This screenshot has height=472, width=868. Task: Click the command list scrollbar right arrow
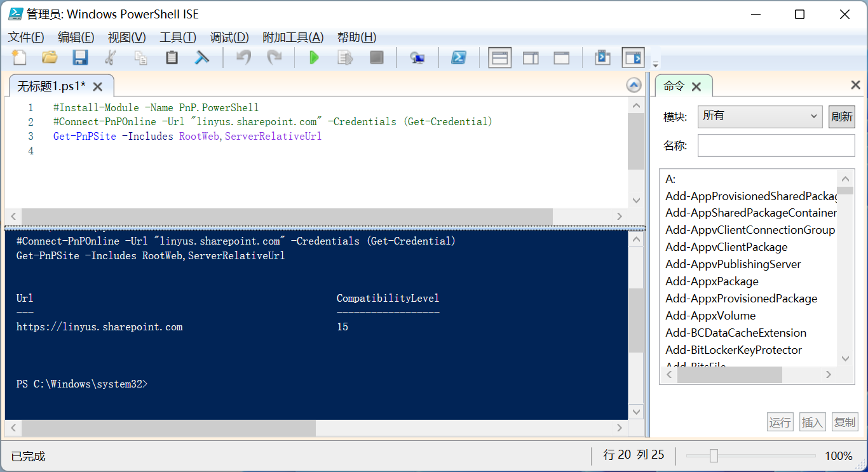829,375
